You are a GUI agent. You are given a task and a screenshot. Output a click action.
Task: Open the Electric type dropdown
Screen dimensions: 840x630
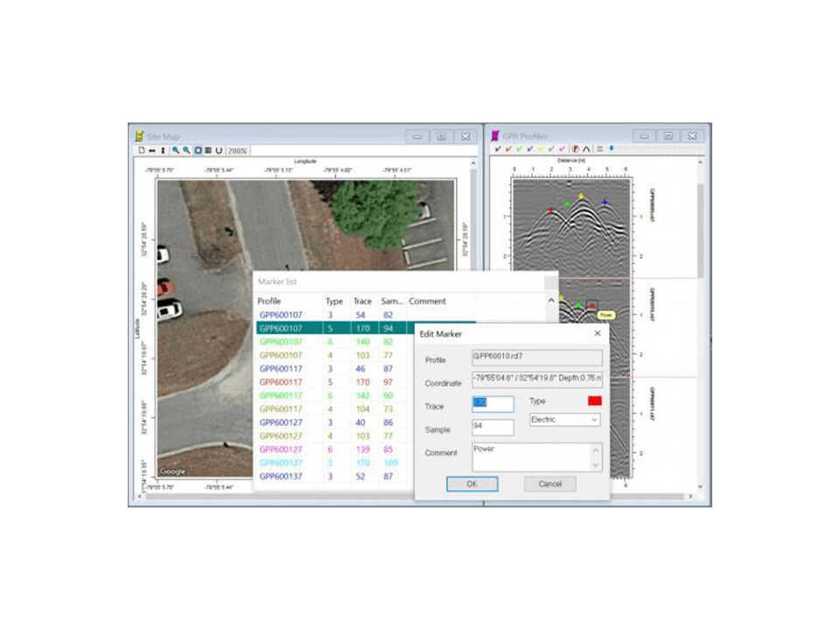tap(564, 420)
